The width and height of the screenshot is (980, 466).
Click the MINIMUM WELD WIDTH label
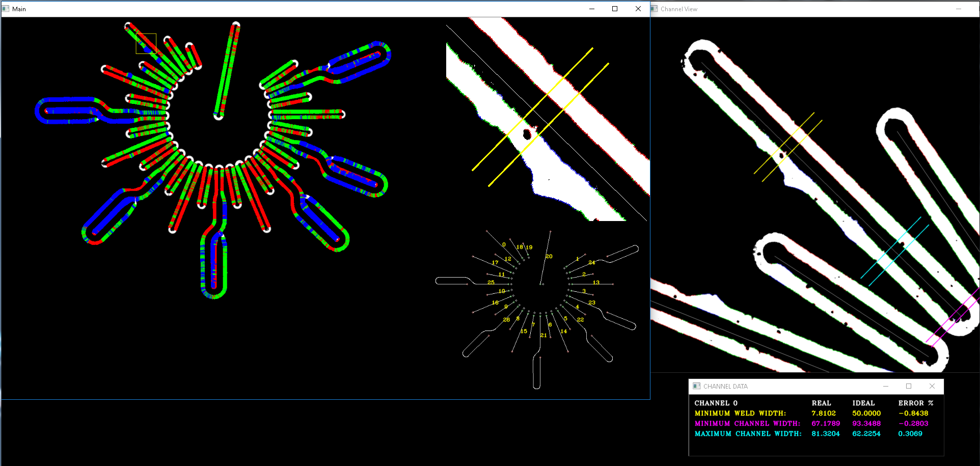click(740, 413)
